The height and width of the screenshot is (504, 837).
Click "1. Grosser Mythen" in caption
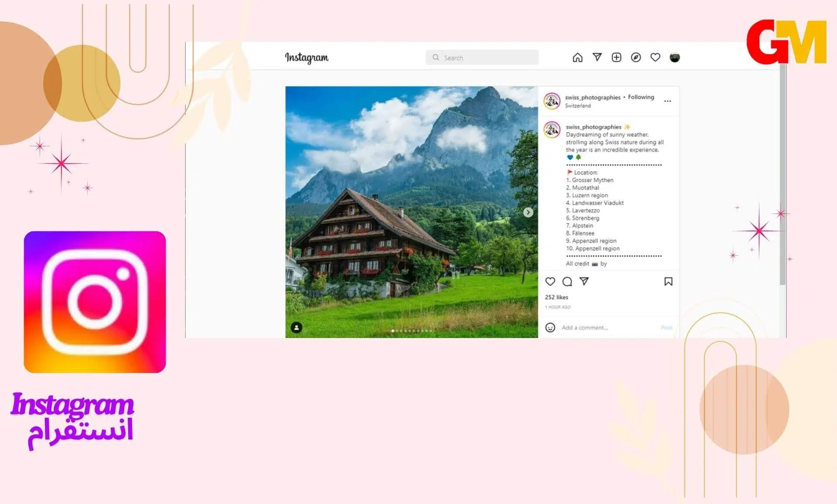click(x=589, y=180)
